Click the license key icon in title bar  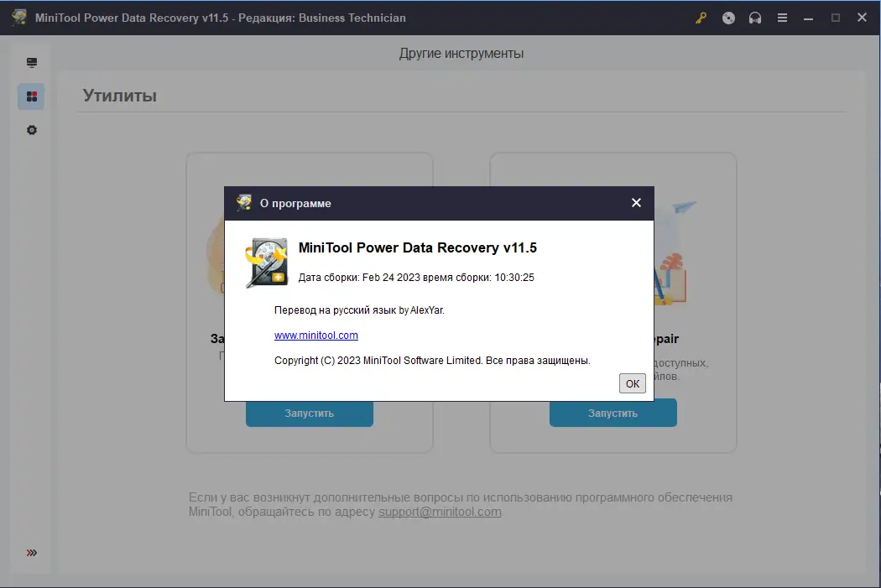701,18
